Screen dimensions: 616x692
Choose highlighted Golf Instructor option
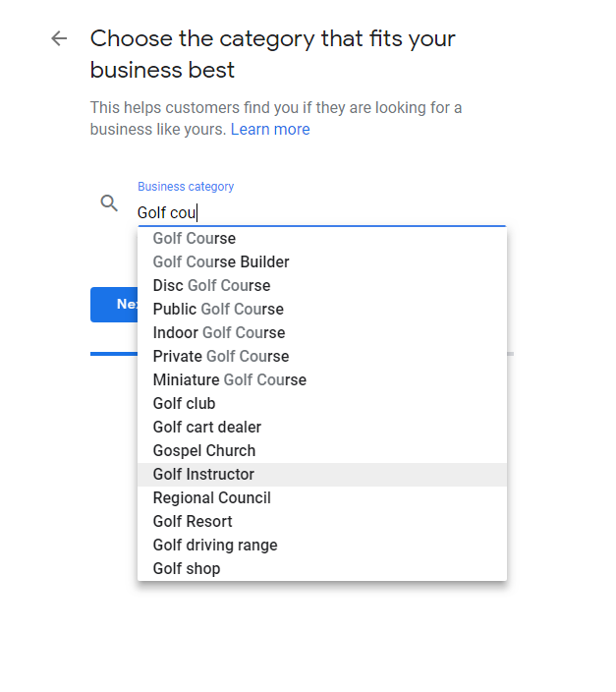point(322,475)
